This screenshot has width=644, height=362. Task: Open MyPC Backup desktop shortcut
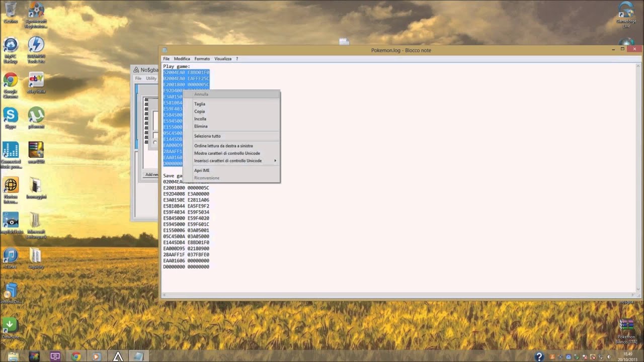[11, 50]
